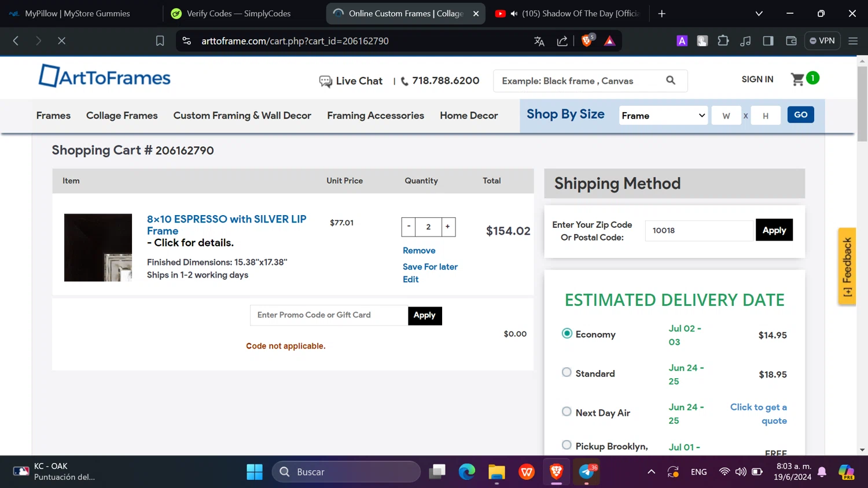This screenshot has height=488, width=868.
Task: Open the espresso frame product thumbnail
Action: click(98, 247)
